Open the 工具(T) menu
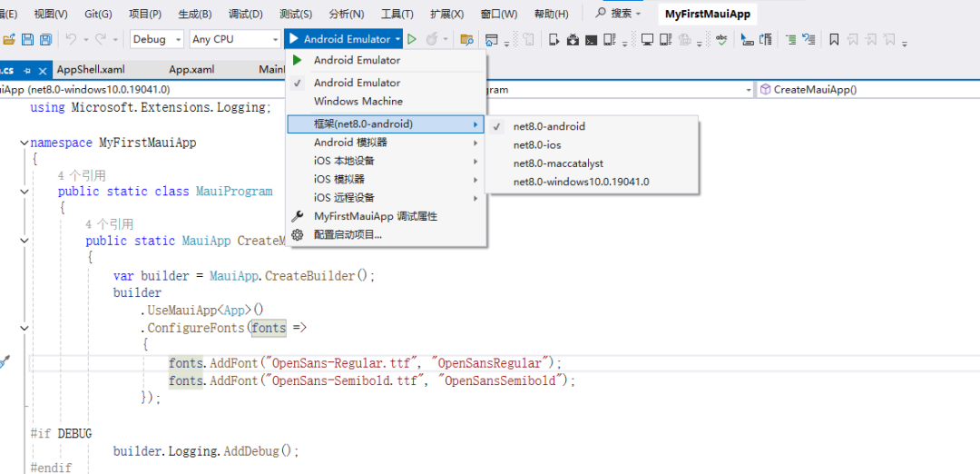The image size is (980, 474). click(x=397, y=14)
